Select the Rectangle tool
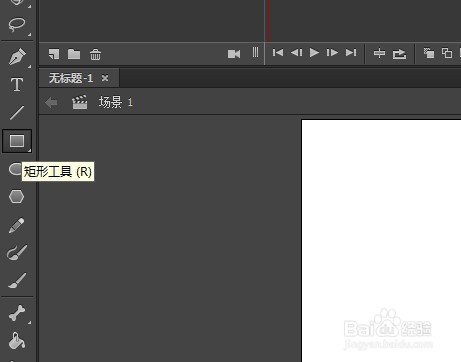461x362 pixels. [17, 141]
